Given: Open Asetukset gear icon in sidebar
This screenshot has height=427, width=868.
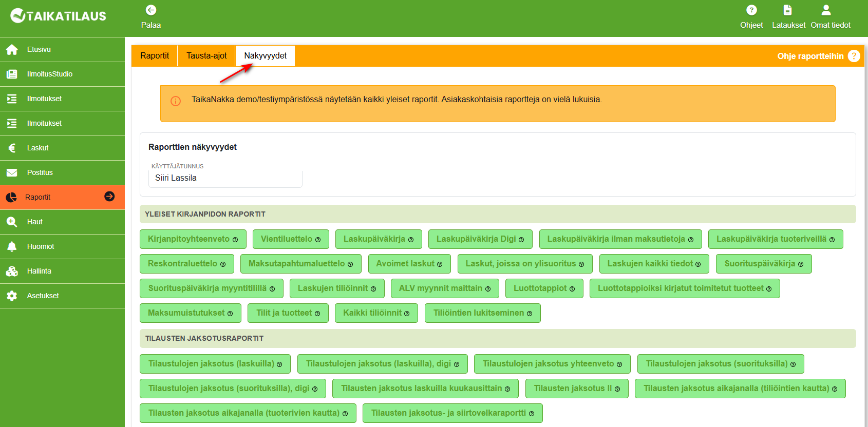Looking at the screenshot, I should pyautogui.click(x=12, y=296).
